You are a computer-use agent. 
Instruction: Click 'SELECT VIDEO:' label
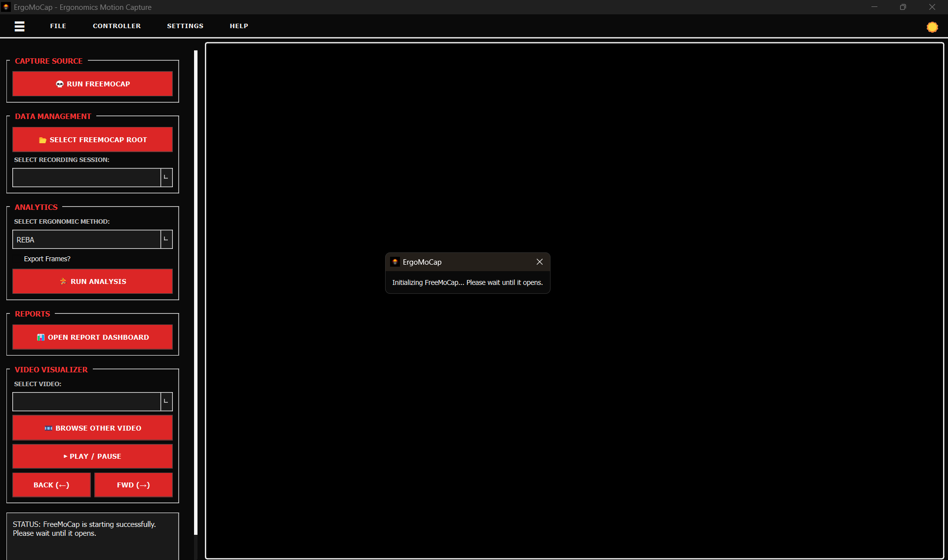(x=38, y=384)
